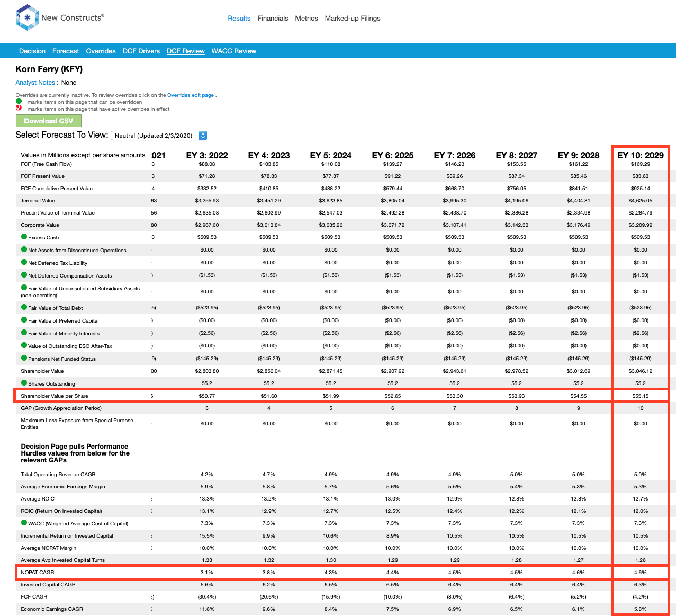Viewport: 676px width, 616px height.
Task: Click the Terminal Value row label
Action: (x=38, y=201)
